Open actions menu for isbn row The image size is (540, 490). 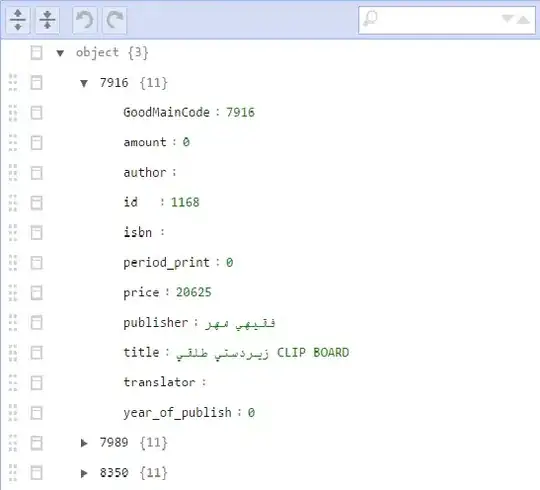(37, 233)
